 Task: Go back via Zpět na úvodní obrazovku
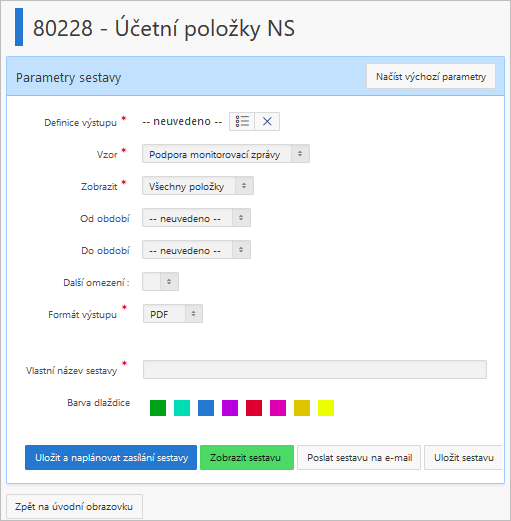click(74, 507)
